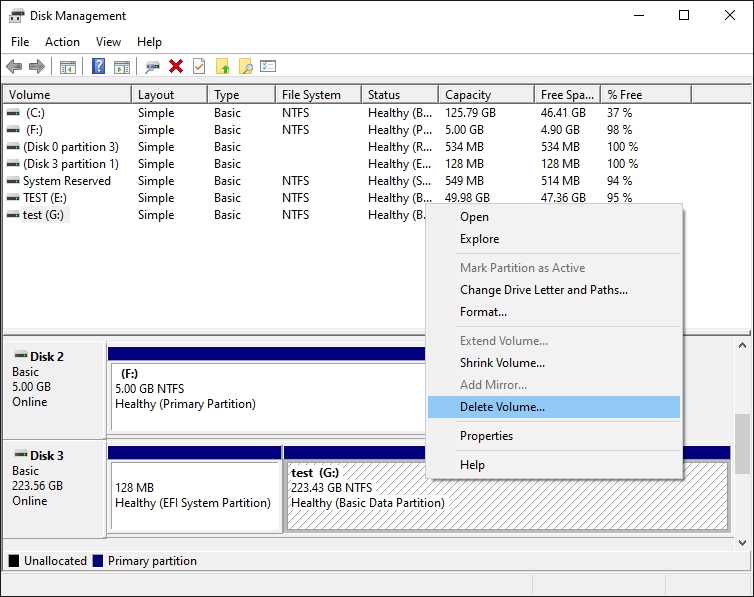The width and height of the screenshot is (754, 597).
Task: Choose Delete Volume... from context menu
Action: coord(502,407)
